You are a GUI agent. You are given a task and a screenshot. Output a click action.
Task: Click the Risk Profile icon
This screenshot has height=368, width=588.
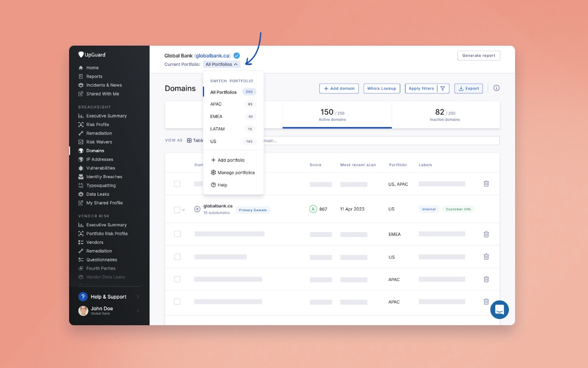(x=81, y=124)
